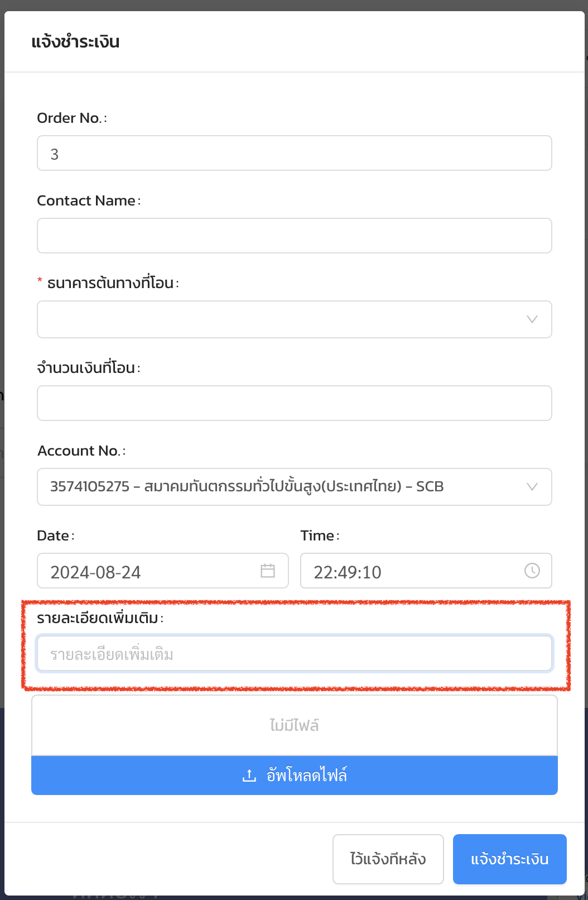Focus the จำนวนเงินที่โอน amount field
588x900 pixels.
coord(295,403)
